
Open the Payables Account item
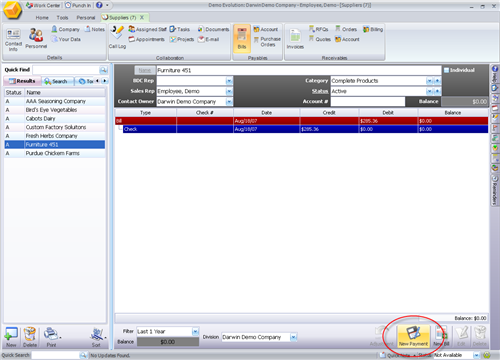point(266,29)
